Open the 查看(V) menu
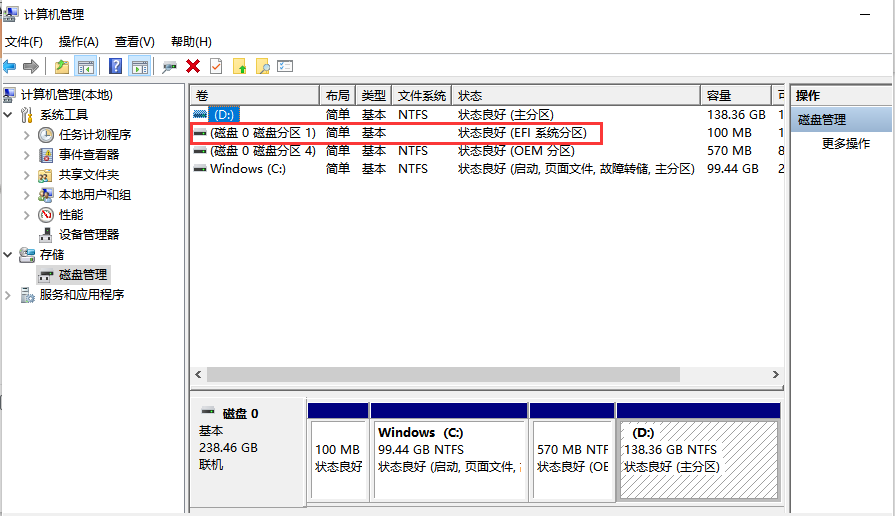This screenshot has height=516, width=895. [x=134, y=41]
